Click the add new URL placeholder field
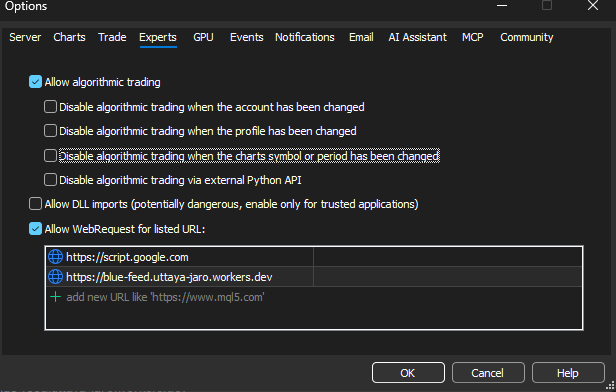Image resolution: width=616 pixels, height=392 pixels. pos(165,297)
